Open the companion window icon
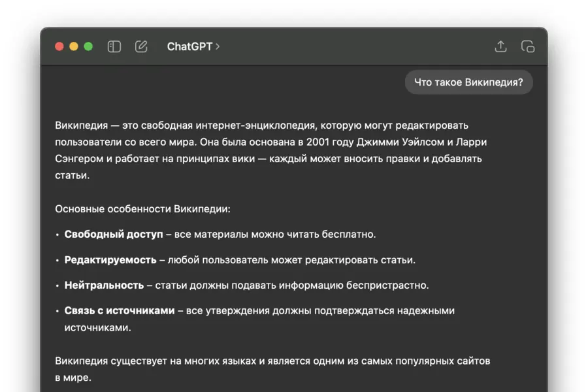 tap(528, 46)
